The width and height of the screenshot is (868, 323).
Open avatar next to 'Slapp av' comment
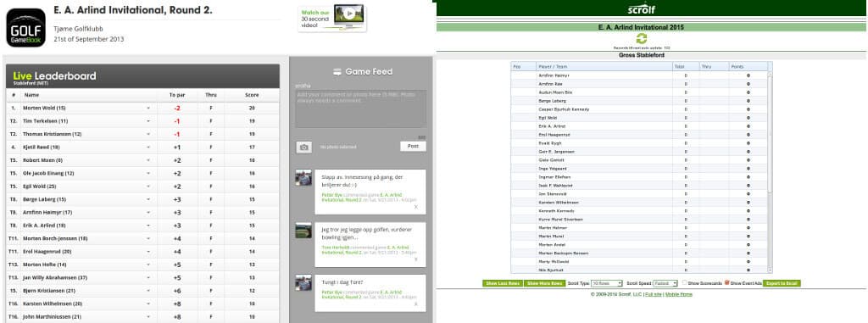(303, 178)
